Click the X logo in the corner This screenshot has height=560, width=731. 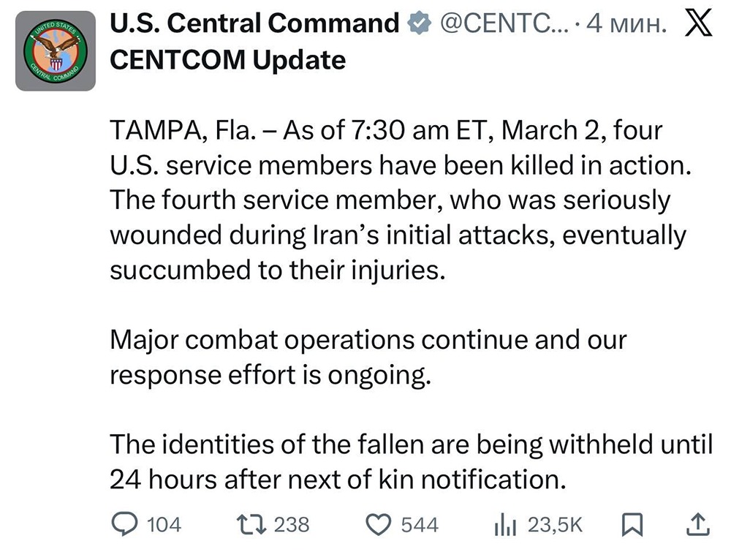point(700,24)
